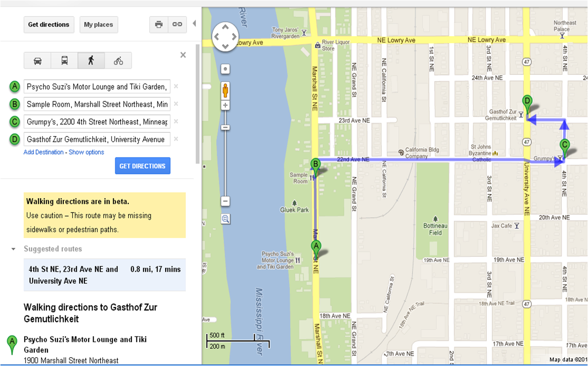Image resolution: width=588 pixels, height=366 pixels.
Task: Click map marker D
Action: (x=527, y=105)
